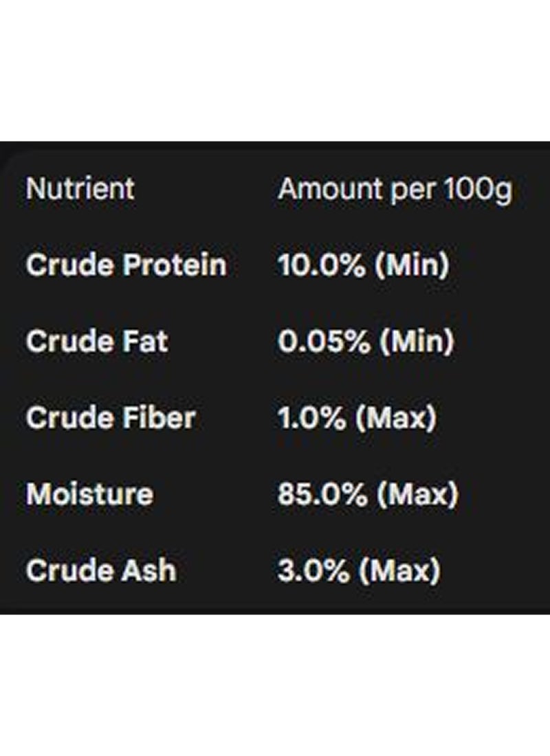Select the Moisture row label
Viewport: 550px width, 756px height.
point(89,493)
